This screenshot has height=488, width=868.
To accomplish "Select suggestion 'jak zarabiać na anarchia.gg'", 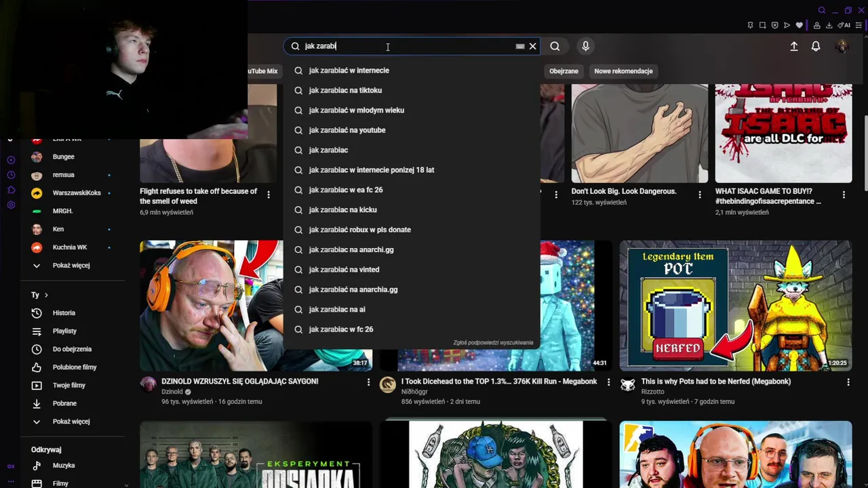I will tap(412, 289).
